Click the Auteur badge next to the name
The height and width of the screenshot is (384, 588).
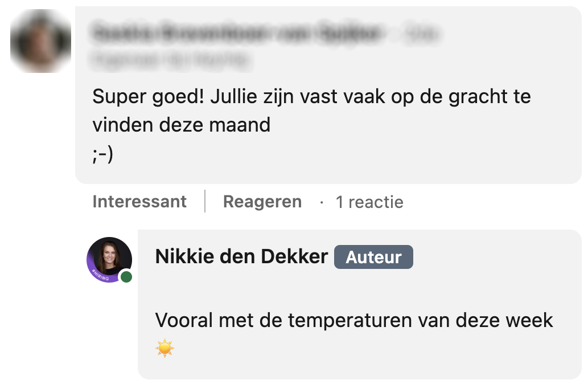coord(373,257)
